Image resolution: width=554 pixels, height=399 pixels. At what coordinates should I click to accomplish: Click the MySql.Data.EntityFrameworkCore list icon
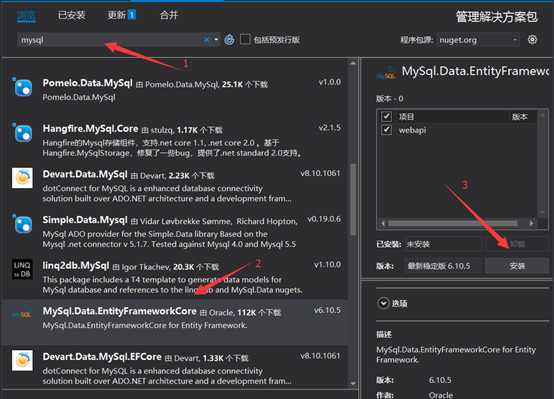(x=22, y=315)
